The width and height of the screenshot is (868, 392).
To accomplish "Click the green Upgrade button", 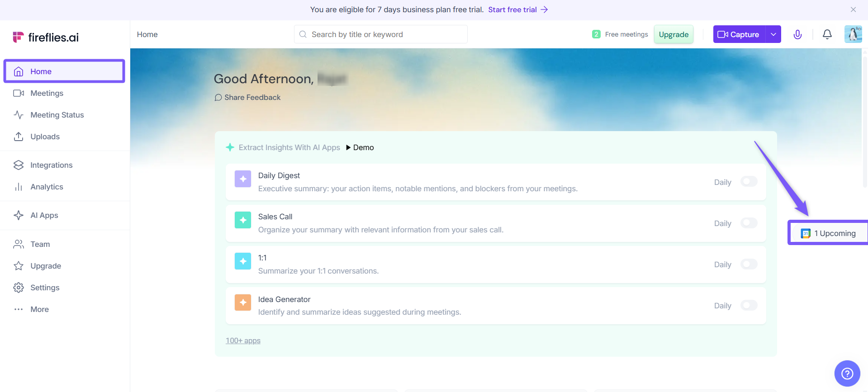I will point(674,34).
